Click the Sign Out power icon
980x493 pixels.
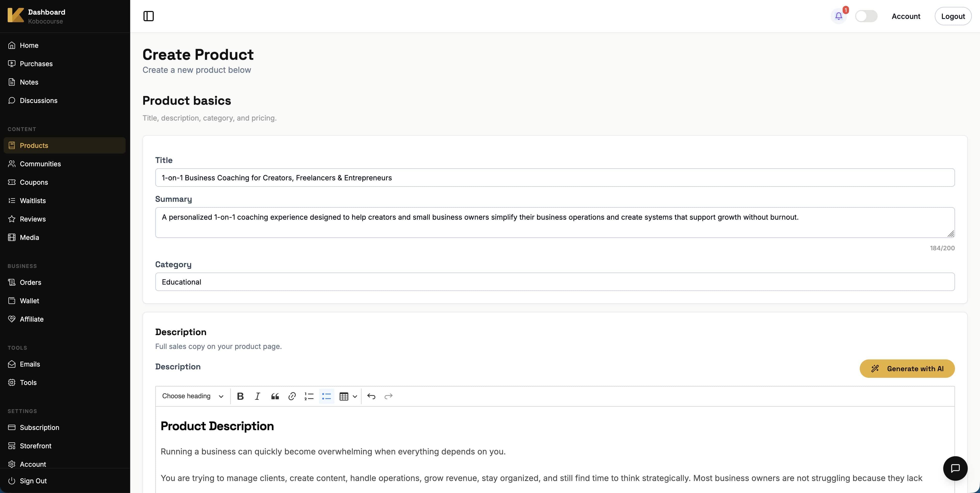tap(12, 481)
